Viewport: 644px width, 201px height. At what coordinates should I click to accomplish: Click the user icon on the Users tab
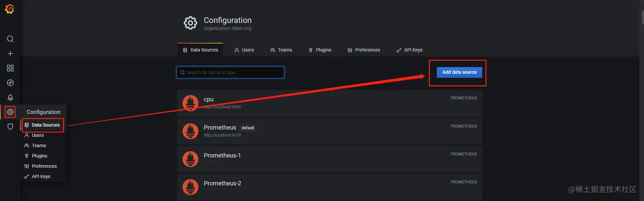coord(237,50)
